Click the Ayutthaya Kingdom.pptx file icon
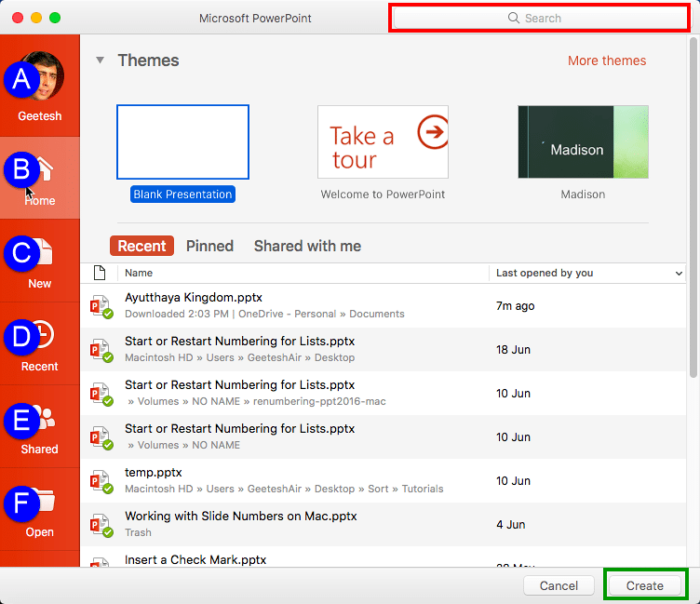Viewport: 700px width, 604px height. [100, 306]
